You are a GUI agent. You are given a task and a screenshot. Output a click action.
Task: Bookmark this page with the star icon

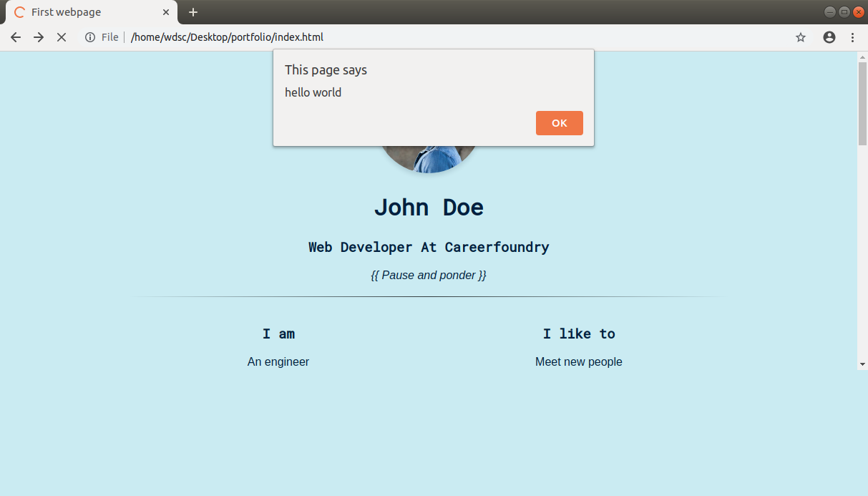pos(801,37)
